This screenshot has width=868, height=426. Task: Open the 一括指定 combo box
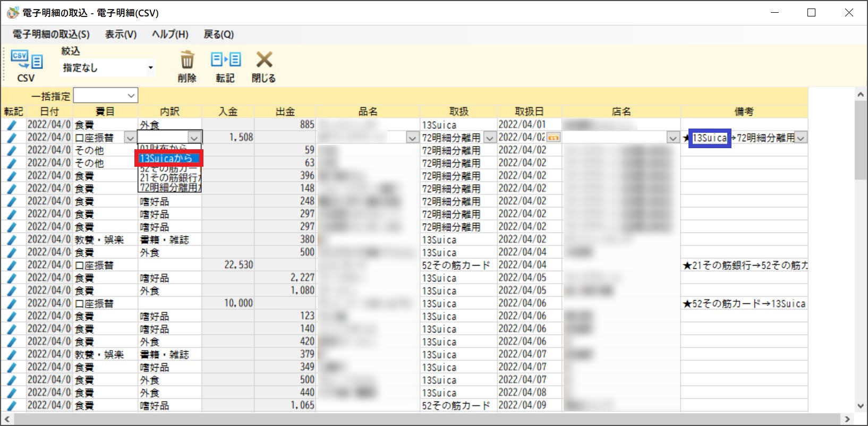[106, 96]
